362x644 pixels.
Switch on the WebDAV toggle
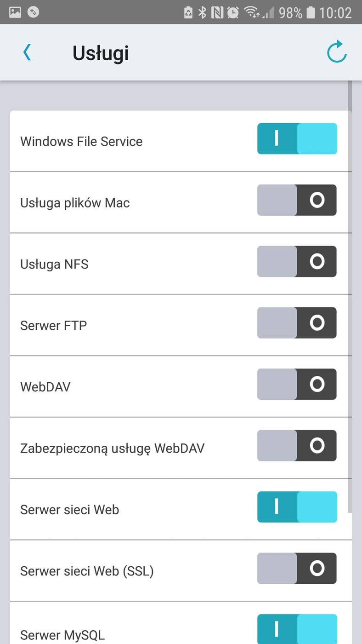click(297, 384)
